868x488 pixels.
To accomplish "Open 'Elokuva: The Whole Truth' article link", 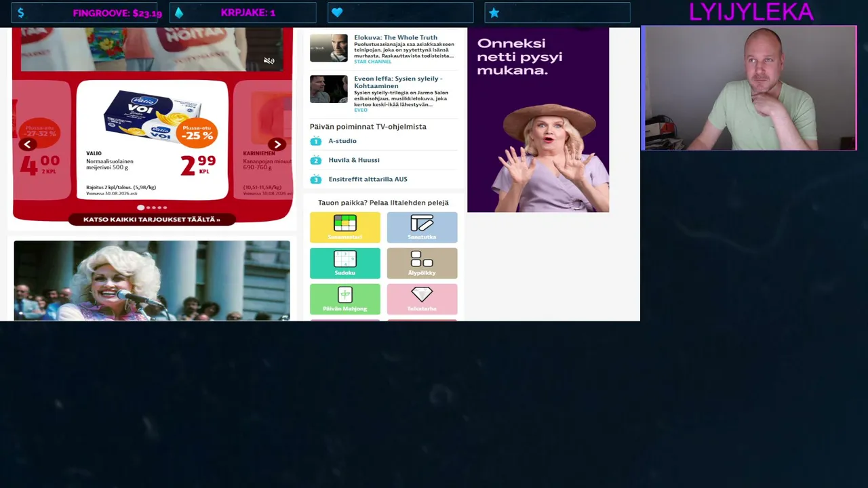I will coord(395,38).
